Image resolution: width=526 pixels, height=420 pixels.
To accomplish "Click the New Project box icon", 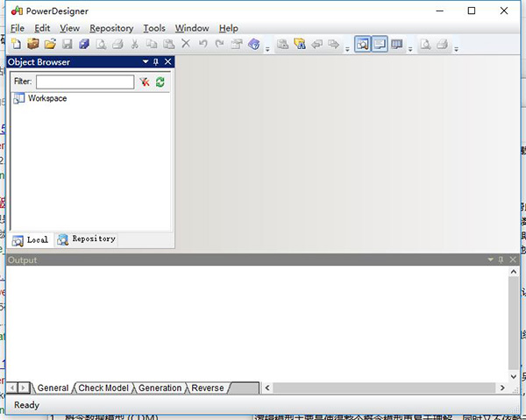I will [33, 44].
